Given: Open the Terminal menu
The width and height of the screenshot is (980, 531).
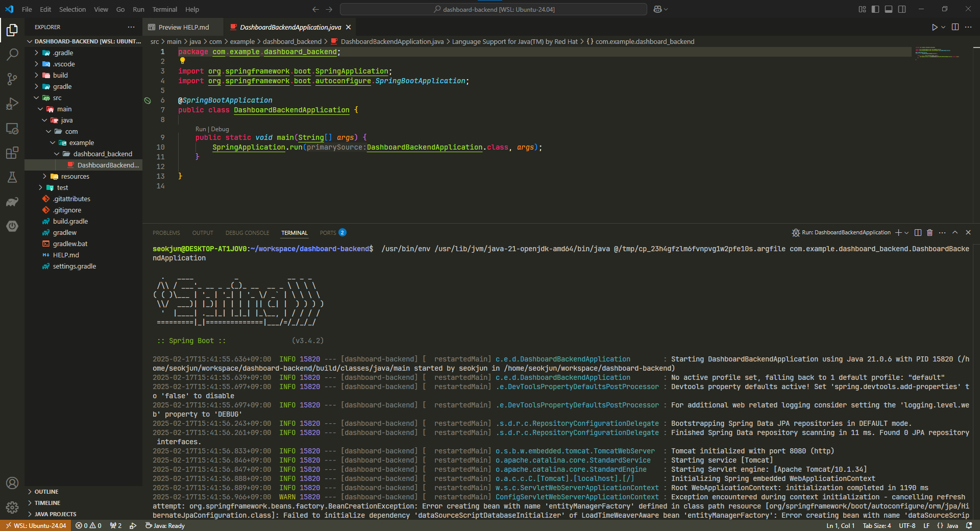Looking at the screenshot, I should coord(164,9).
